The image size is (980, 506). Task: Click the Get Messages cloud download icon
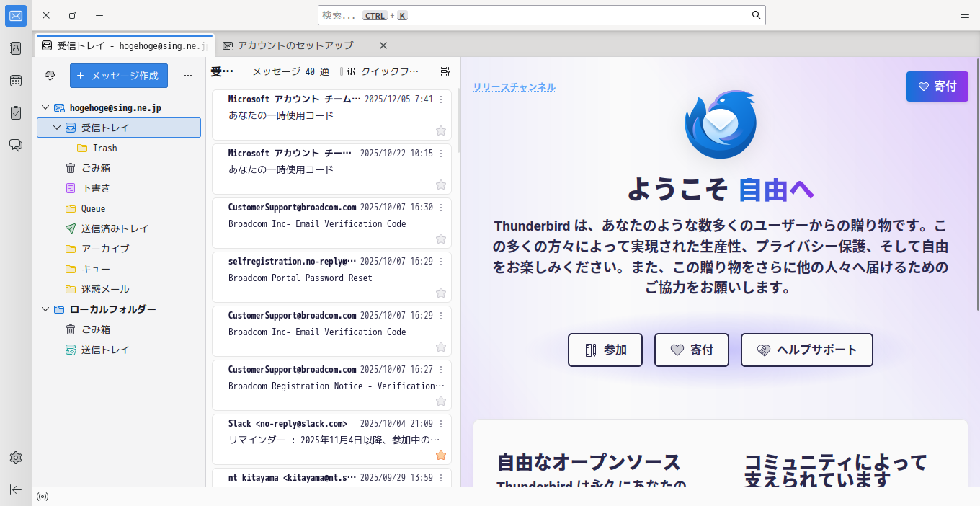click(x=50, y=76)
